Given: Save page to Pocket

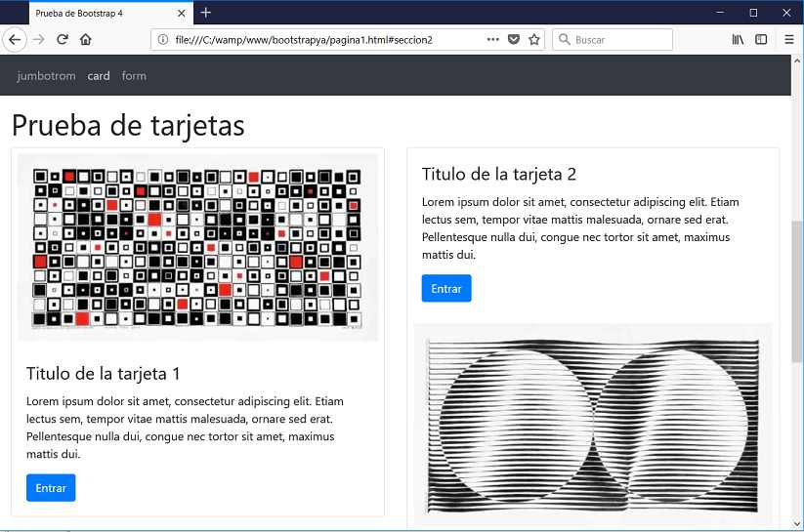Looking at the screenshot, I should click(x=513, y=39).
